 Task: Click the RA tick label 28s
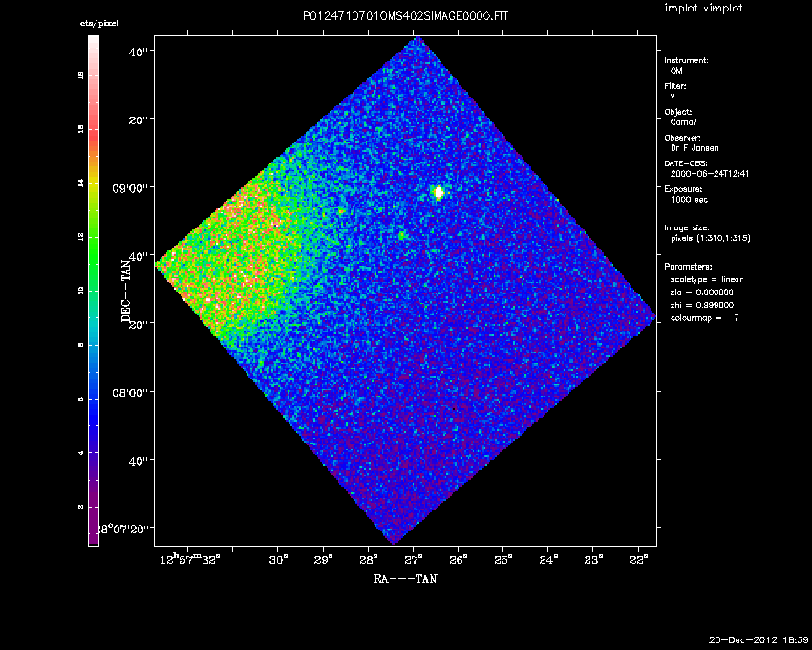click(369, 560)
